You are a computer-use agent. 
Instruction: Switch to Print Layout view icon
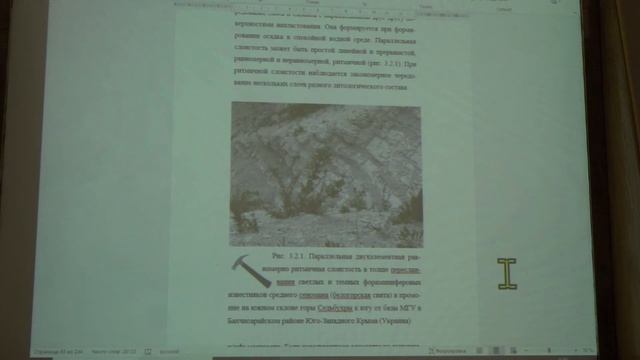[x=496, y=350]
